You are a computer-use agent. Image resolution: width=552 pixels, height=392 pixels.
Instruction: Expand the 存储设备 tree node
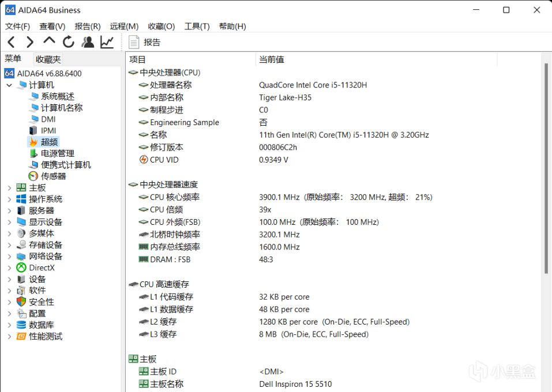coord(9,245)
